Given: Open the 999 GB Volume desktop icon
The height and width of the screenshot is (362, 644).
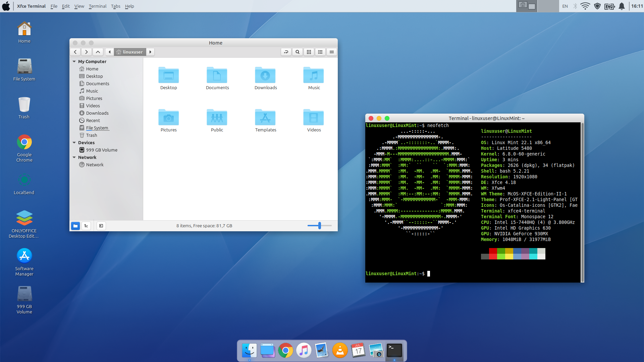Looking at the screenshot, I should tap(24, 300).
